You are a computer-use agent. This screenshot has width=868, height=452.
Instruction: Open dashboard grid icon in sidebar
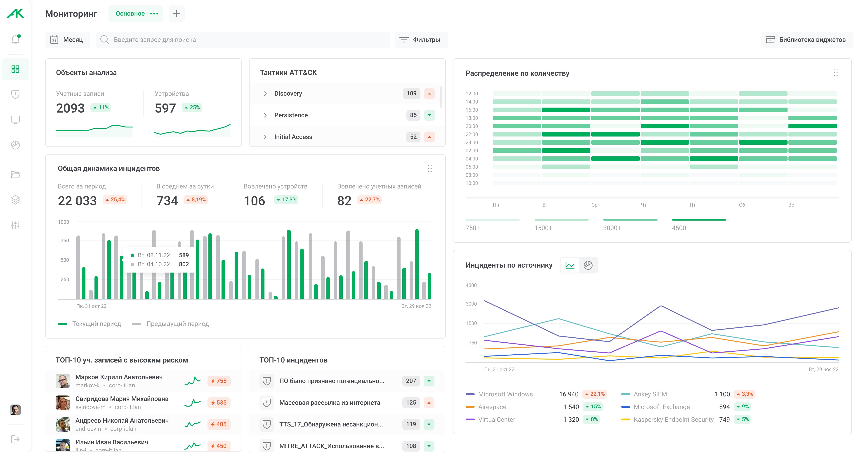click(15, 69)
